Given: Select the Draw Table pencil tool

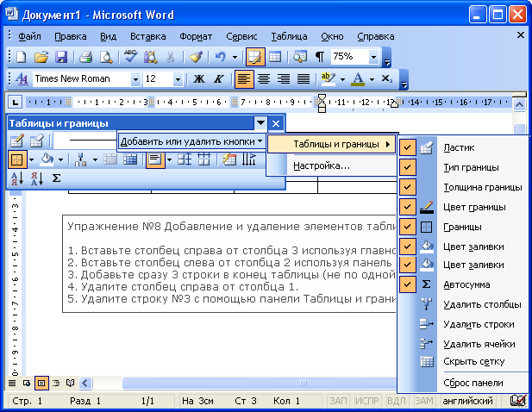Looking at the screenshot, I should [x=16, y=140].
